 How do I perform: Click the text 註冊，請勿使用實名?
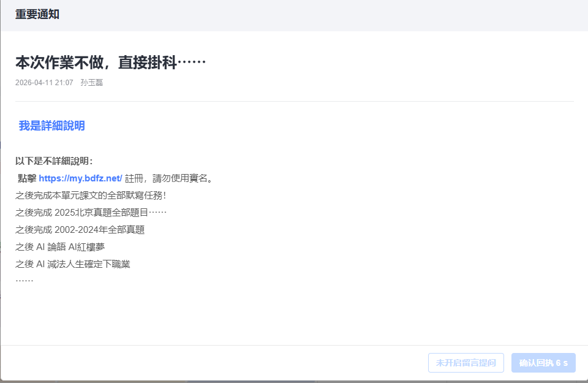168,178
